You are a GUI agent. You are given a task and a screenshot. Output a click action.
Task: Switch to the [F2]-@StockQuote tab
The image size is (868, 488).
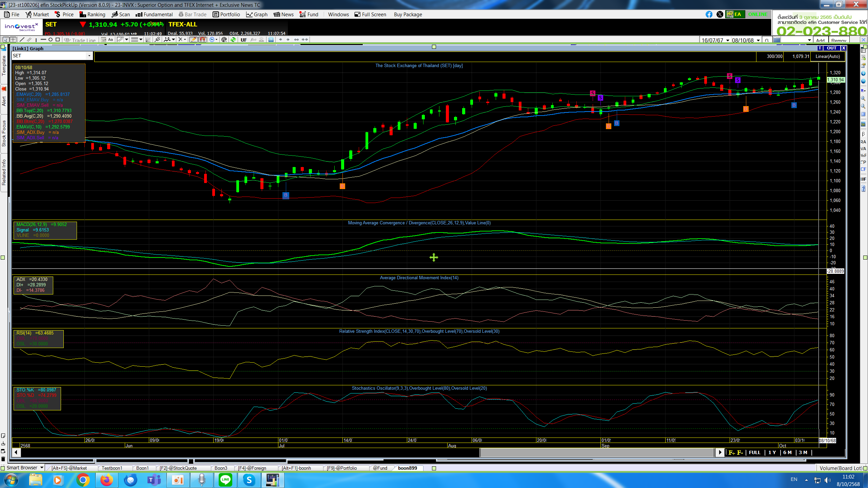point(178,468)
